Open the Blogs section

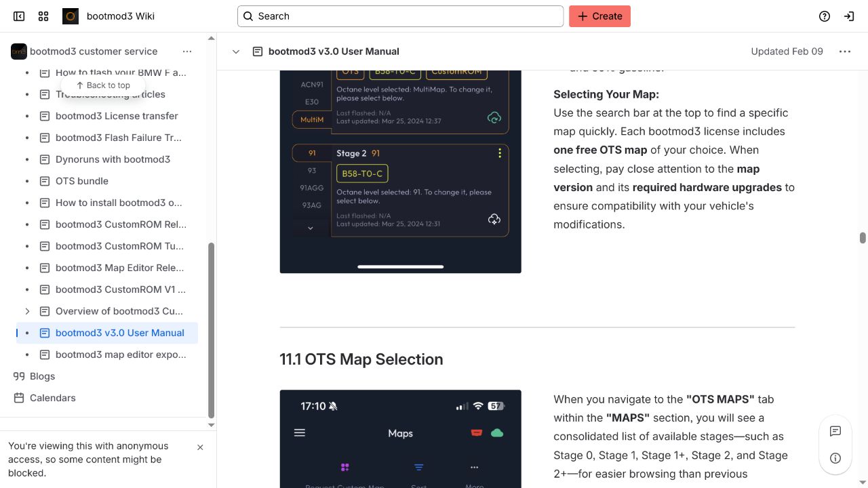(42, 376)
